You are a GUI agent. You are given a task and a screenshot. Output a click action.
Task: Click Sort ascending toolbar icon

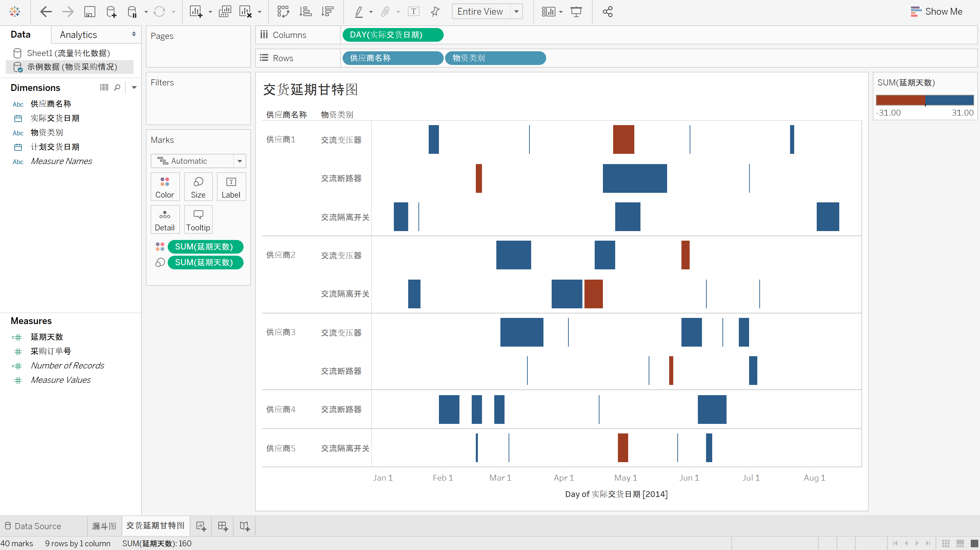[305, 12]
